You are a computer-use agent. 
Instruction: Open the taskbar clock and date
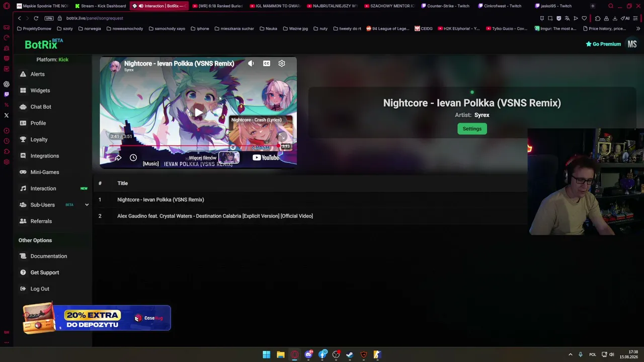tap(629, 354)
